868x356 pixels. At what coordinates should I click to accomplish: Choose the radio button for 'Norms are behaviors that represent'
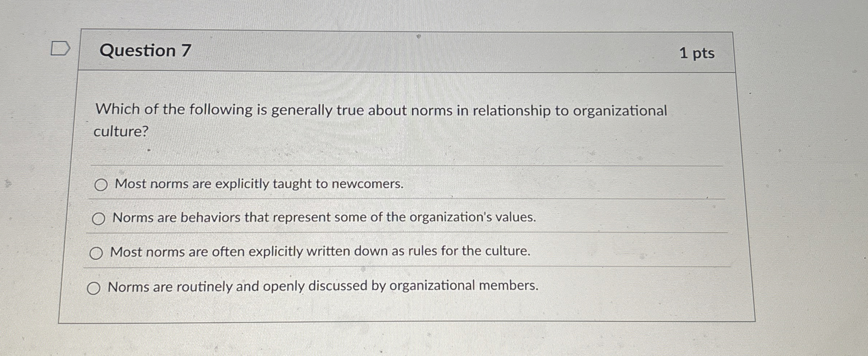pyautogui.click(x=99, y=219)
